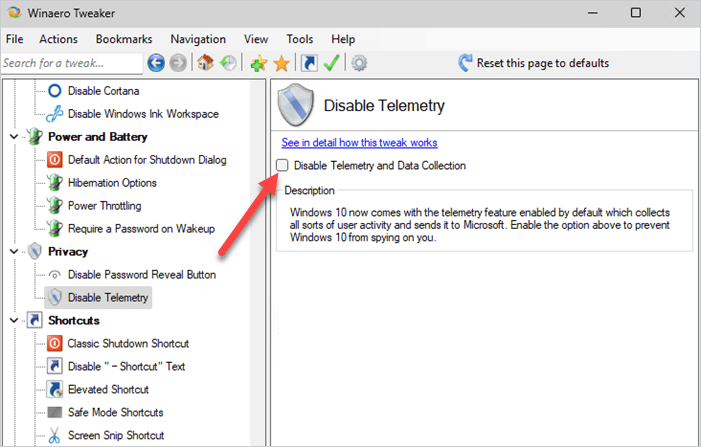
Task: Select 'Power Throttling' label
Action: pos(105,206)
